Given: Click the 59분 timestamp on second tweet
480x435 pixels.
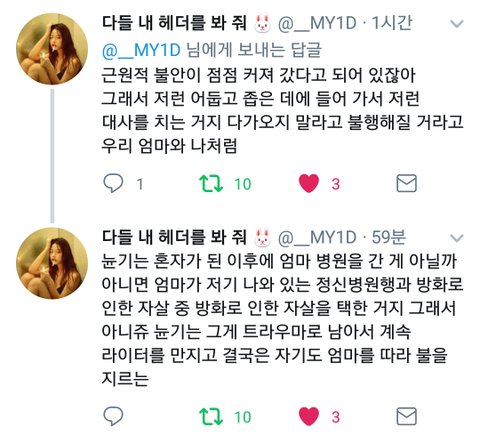Looking at the screenshot, I should tap(389, 237).
